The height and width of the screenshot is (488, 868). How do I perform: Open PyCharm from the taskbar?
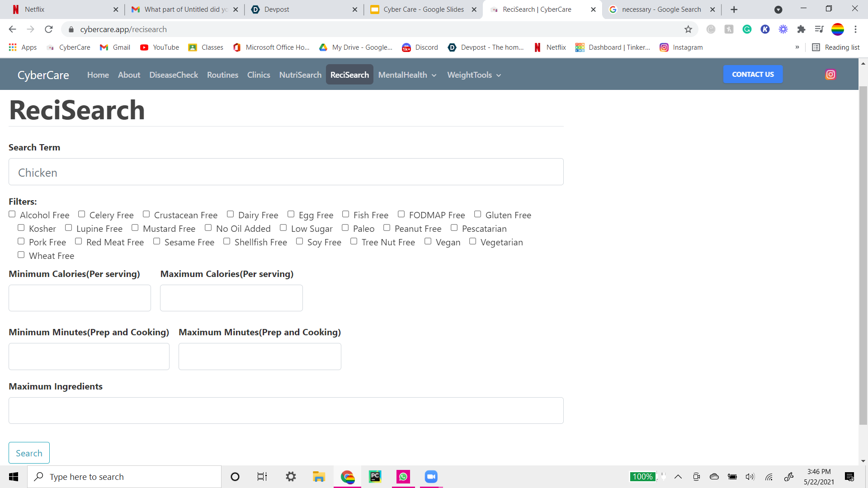375,477
